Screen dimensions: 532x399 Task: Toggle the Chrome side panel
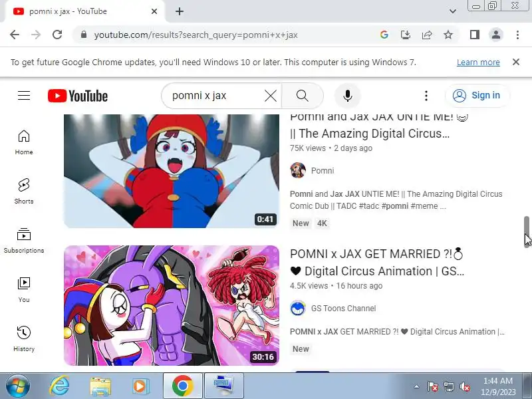tap(475, 35)
